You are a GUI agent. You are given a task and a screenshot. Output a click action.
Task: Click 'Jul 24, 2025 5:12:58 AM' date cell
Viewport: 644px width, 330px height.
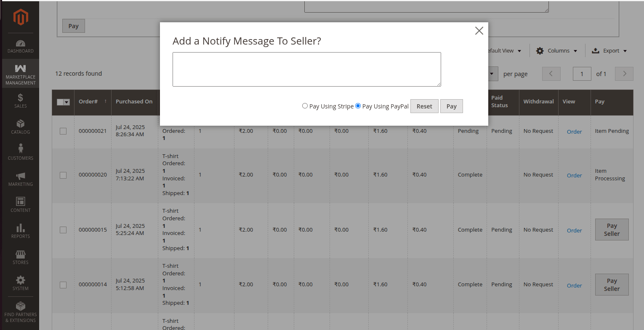[130, 284]
